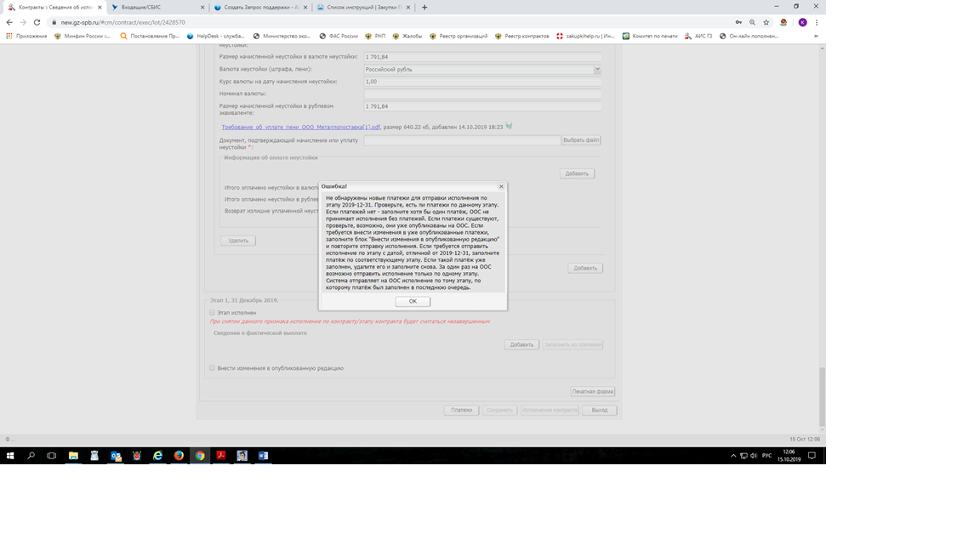Open Microsoft Word from taskbar
980x551 pixels.
point(263,456)
